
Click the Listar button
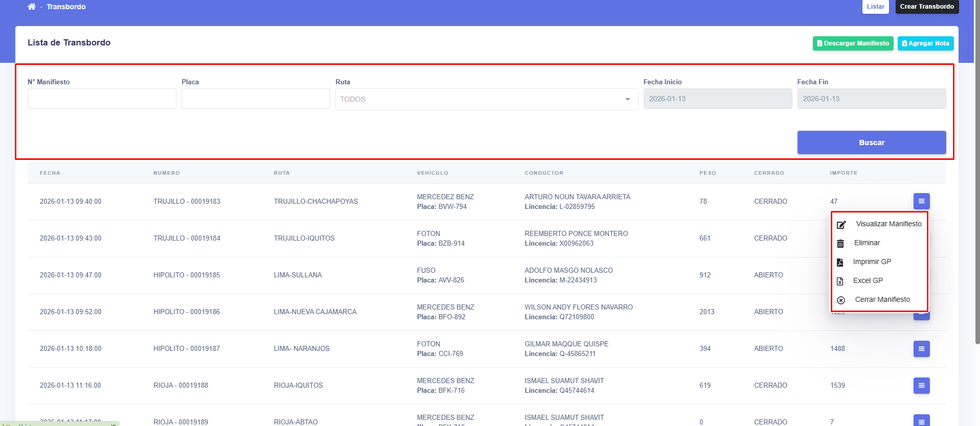coord(875,7)
